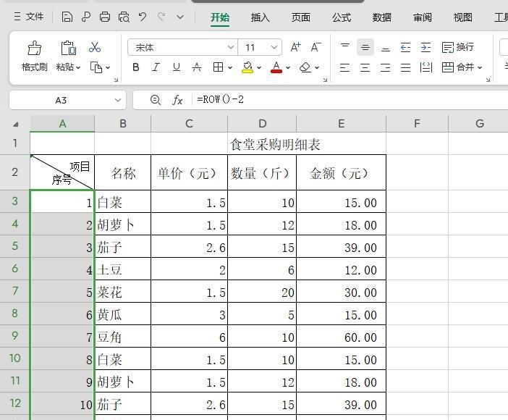Expand the Name Box dropdown arrow
Screen dimensions: 508x420
pos(118,100)
